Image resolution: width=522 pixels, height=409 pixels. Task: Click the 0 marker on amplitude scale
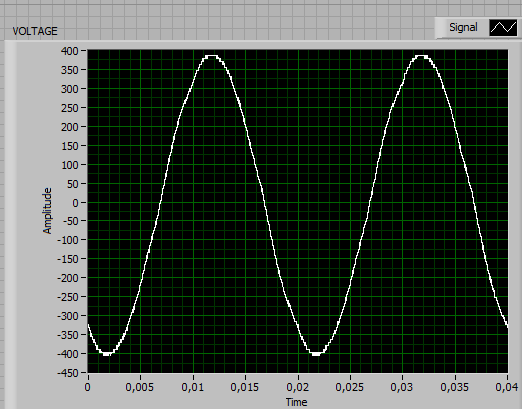tap(75, 203)
